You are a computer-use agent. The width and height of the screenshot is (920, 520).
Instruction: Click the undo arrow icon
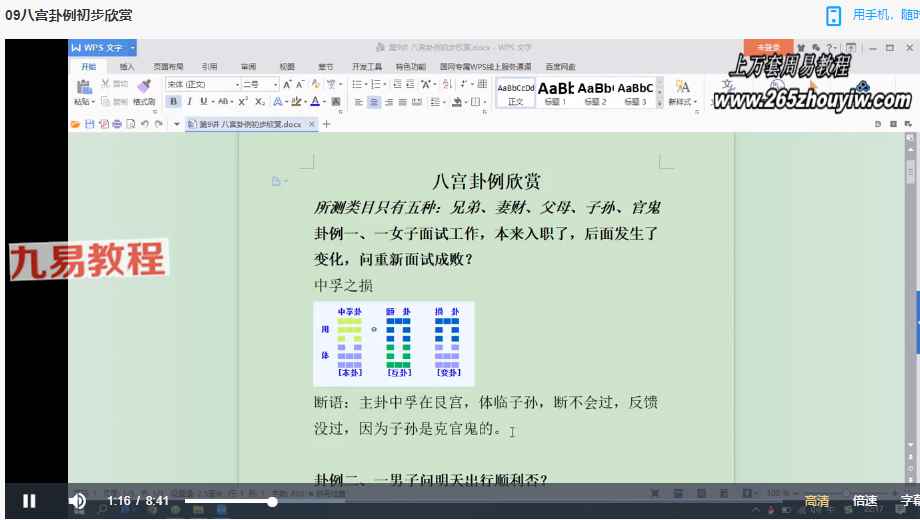(145, 124)
